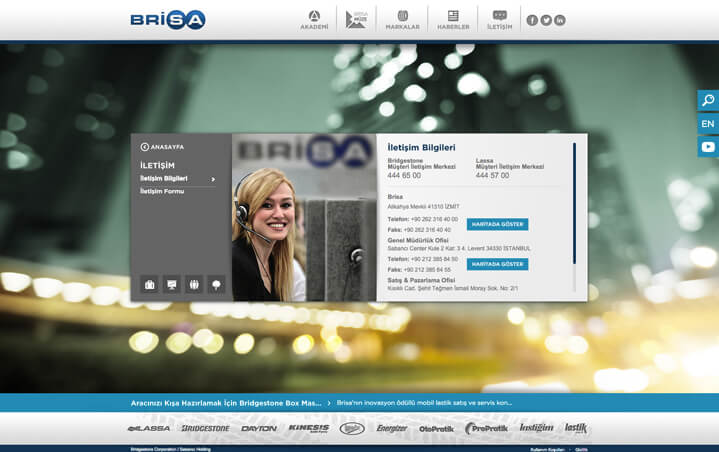Screen dimensions: 719x452
Task: Select İletişim Formu in side menu
Action: (162, 191)
